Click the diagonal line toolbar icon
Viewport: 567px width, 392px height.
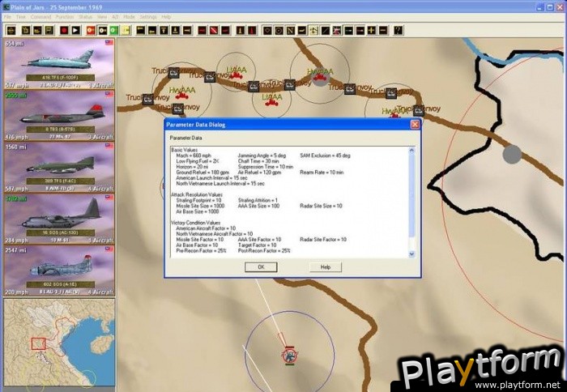(325, 31)
